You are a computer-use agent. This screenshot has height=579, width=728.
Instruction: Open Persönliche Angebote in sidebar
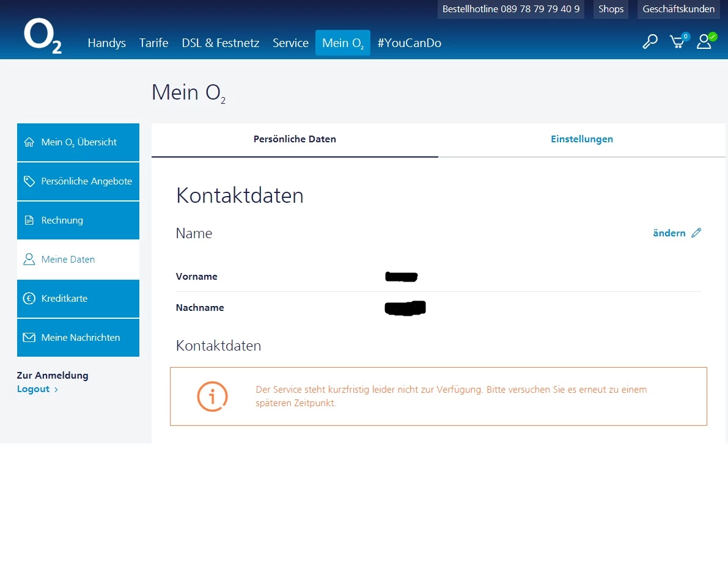click(x=78, y=181)
